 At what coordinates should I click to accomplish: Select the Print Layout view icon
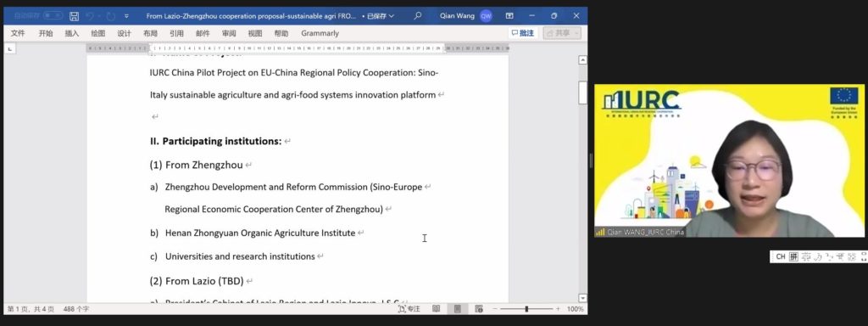coord(457,309)
